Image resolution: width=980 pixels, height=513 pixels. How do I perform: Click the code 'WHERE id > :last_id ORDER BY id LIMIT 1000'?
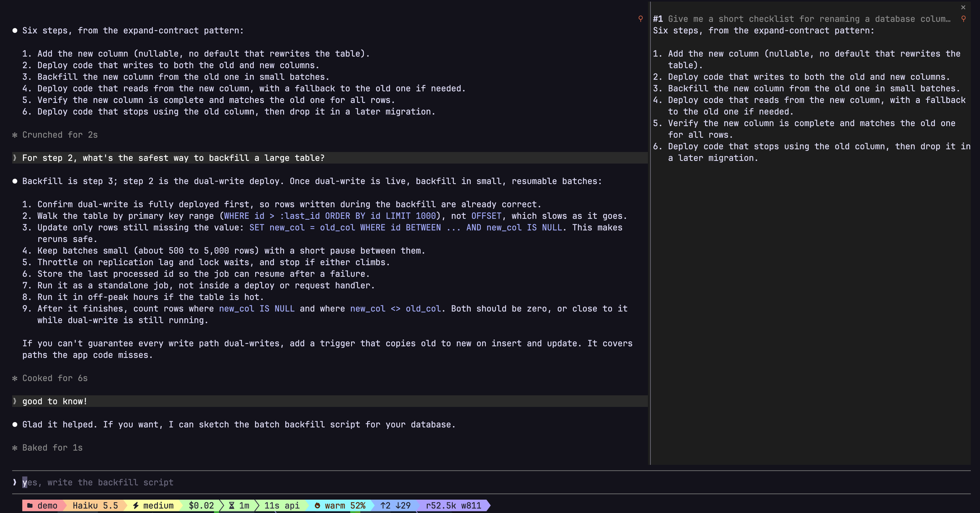tap(330, 216)
